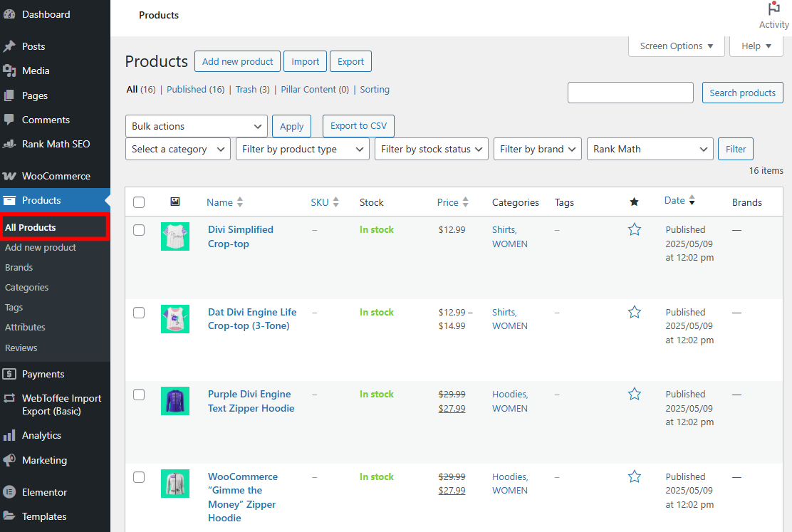The height and width of the screenshot is (532, 792).
Task: Open the WooCommerce sidebar icon
Action: tap(10, 175)
